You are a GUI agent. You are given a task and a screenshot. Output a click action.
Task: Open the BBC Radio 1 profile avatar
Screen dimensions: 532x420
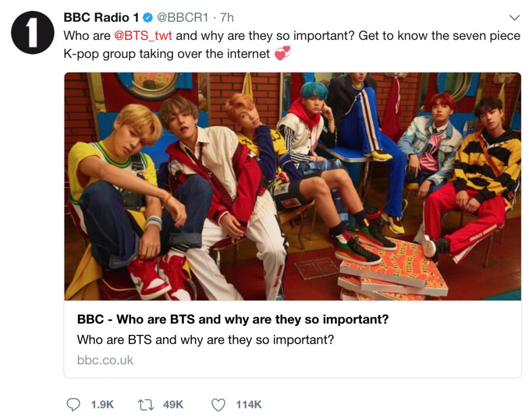click(32, 33)
